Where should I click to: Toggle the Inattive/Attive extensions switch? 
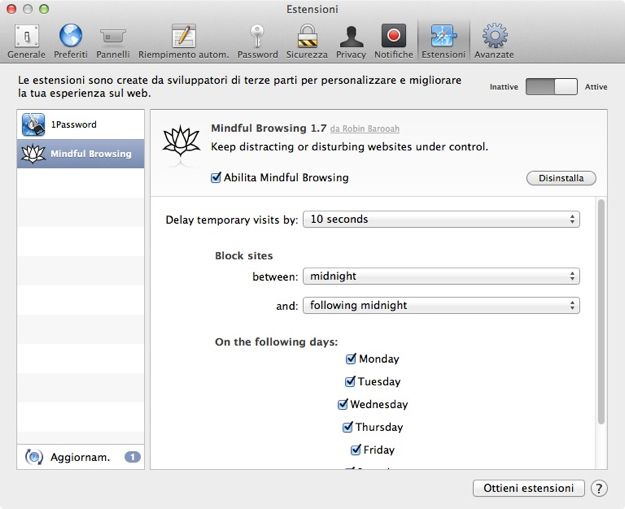click(x=551, y=86)
